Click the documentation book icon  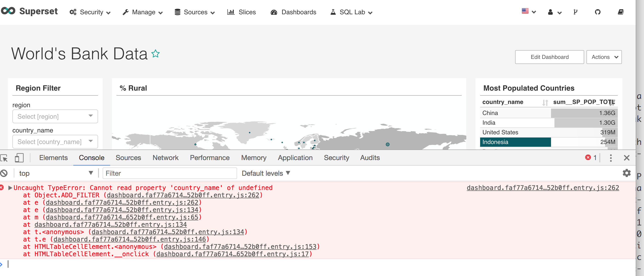pyautogui.click(x=621, y=12)
